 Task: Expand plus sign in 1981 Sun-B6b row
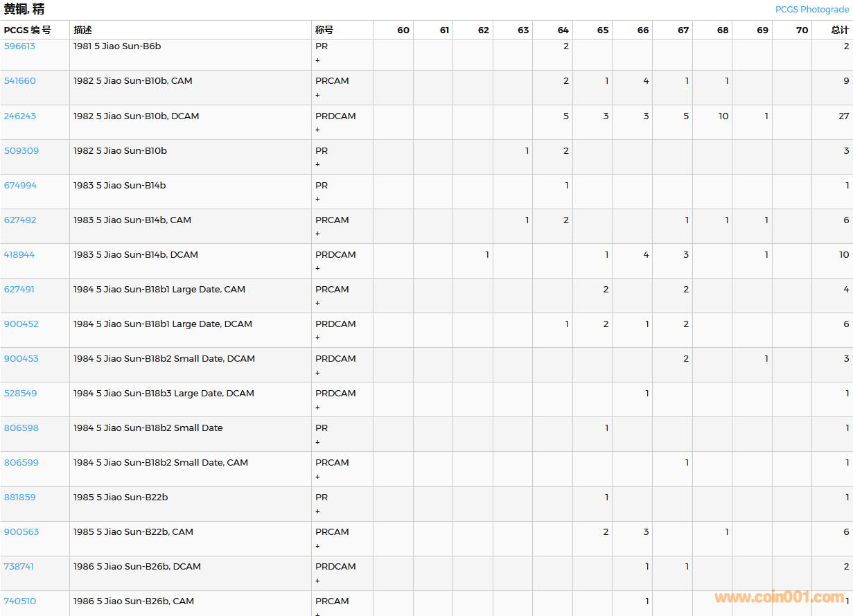point(318,61)
